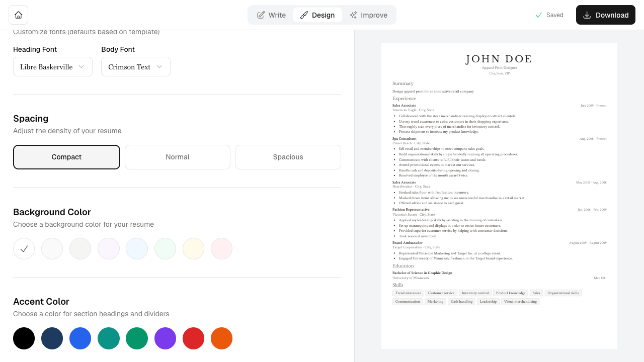Select Spacious spacing option
The height and width of the screenshot is (362, 644).
pos(288,157)
